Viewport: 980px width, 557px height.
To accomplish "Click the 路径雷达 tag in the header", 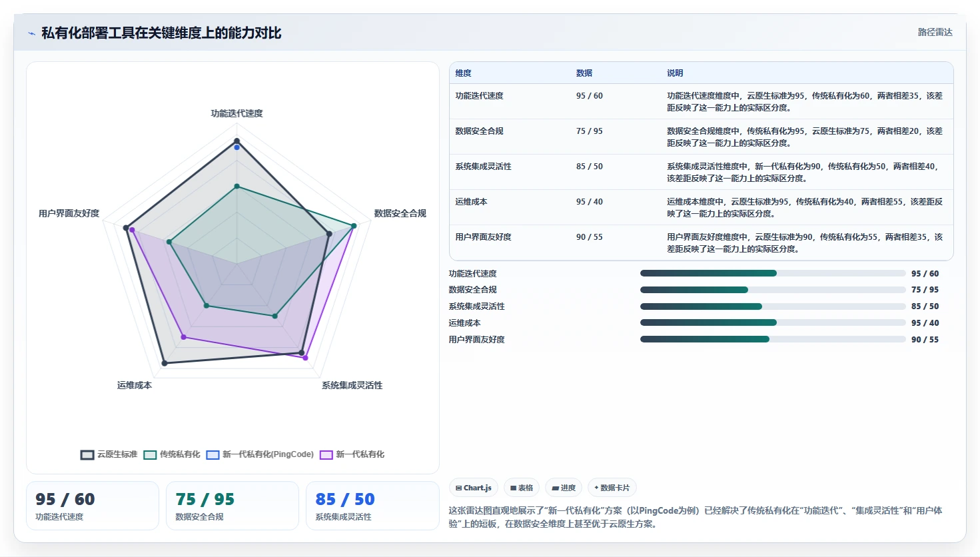I will (935, 32).
